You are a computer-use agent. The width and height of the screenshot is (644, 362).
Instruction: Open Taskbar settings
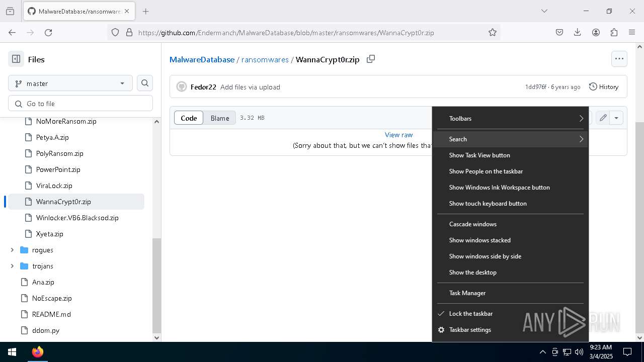510,330
